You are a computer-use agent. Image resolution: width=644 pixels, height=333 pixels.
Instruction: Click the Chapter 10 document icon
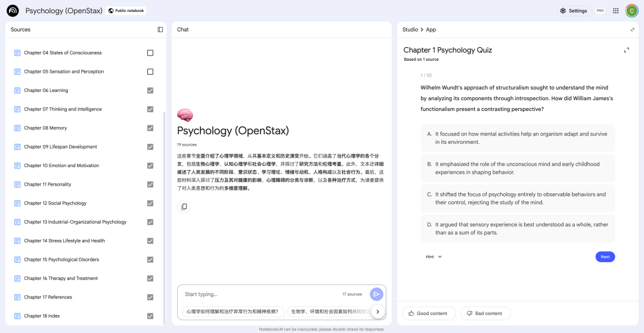click(17, 166)
